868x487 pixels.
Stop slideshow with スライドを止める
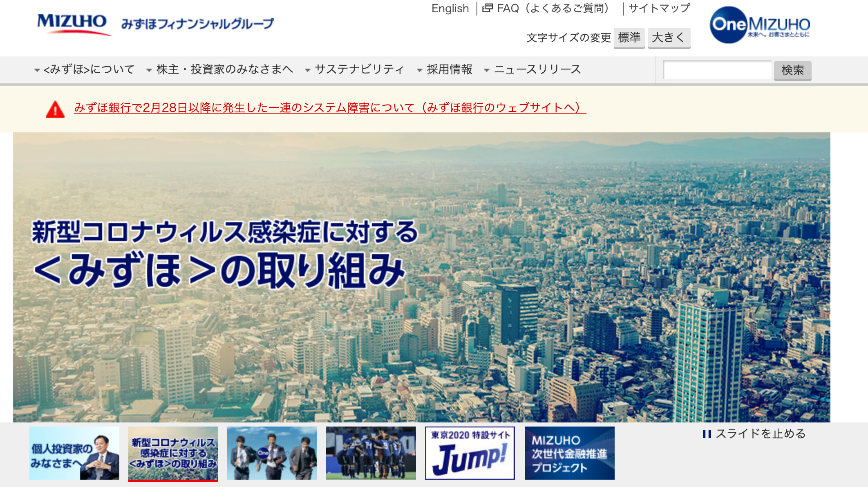(x=760, y=434)
